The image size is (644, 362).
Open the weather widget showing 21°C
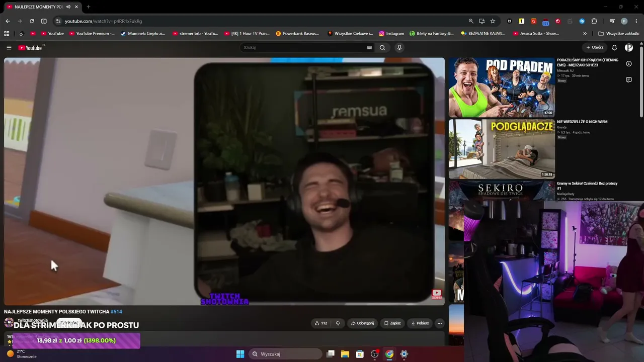pyautogui.click(x=21, y=354)
